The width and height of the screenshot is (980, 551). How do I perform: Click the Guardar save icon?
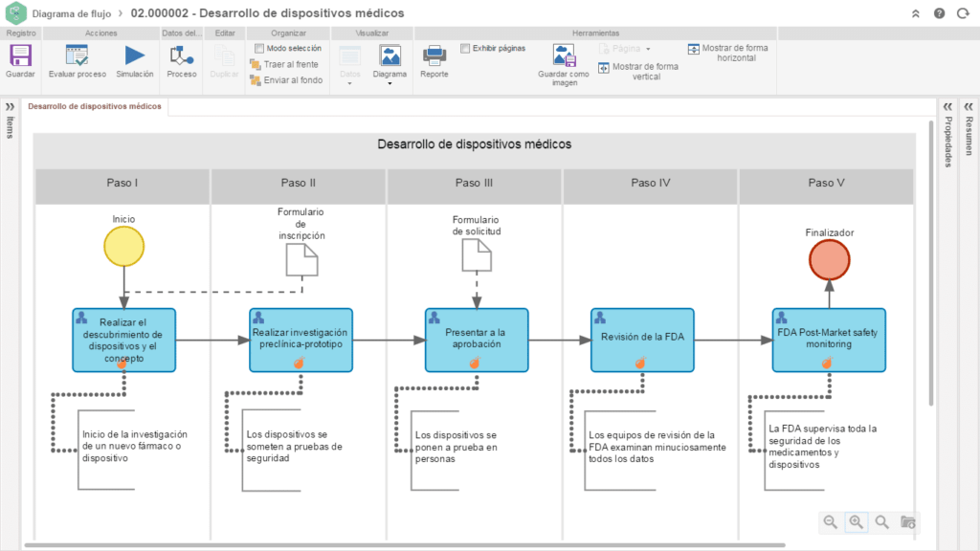click(x=20, y=56)
